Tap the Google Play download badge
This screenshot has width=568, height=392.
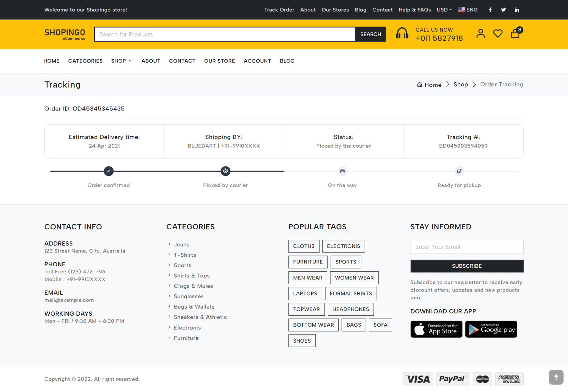(491, 329)
